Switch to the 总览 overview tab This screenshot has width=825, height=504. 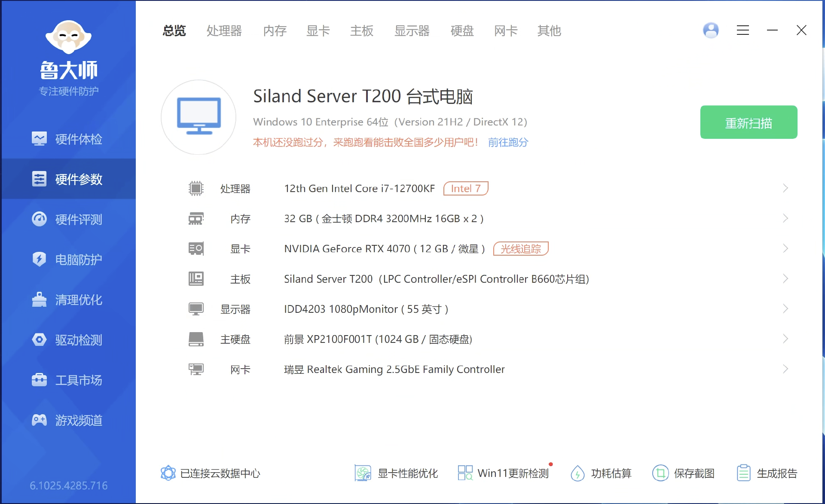174,31
